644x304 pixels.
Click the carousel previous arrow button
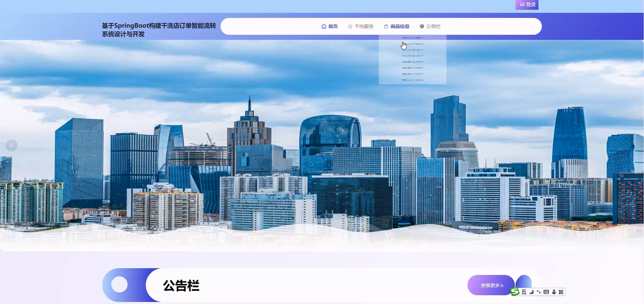coord(11,145)
